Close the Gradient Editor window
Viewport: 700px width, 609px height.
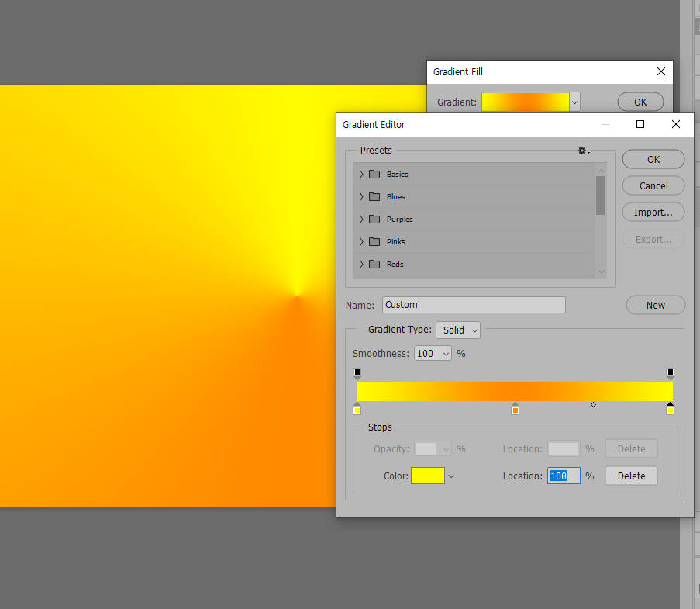676,124
